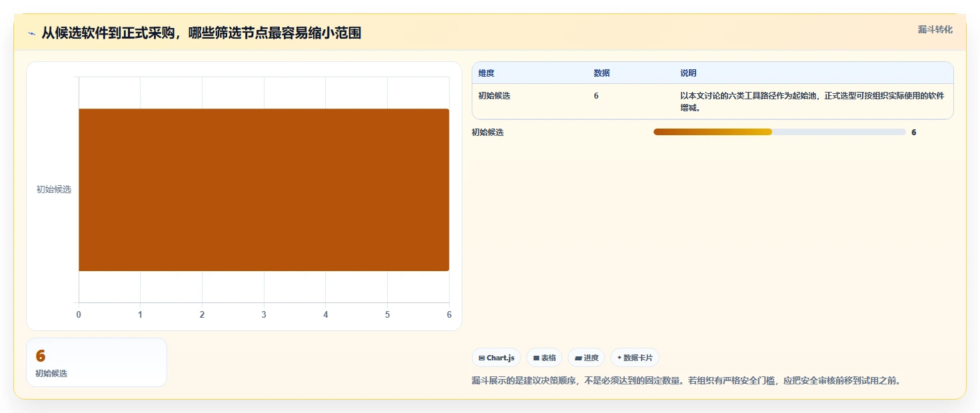The width and height of the screenshot is (980, 413).
Task: Click the description text 以本文讨论的六类工具路径
Action: 812,101
